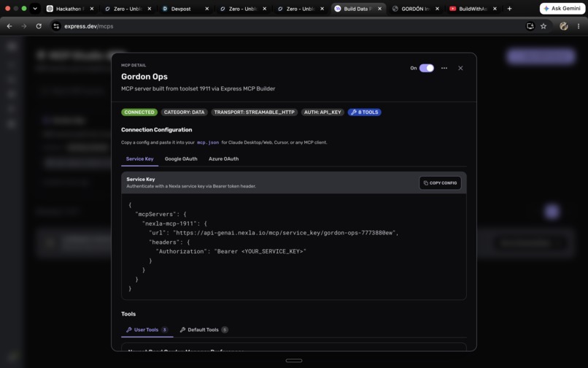Screen dimensions: 588x368
Task: Select the User Tools tab
Action: 147,330
